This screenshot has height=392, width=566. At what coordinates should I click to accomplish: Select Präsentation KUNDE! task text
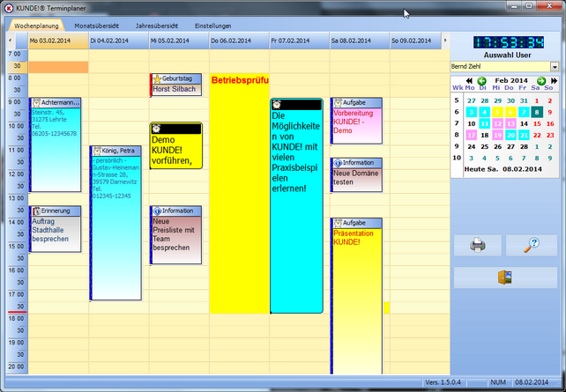[x=353, y=238]
